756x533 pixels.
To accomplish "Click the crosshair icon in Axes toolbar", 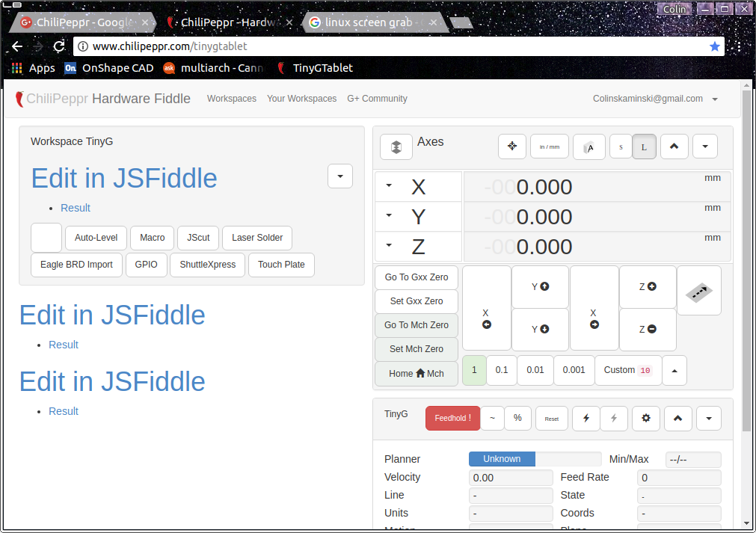I will 512,147.
